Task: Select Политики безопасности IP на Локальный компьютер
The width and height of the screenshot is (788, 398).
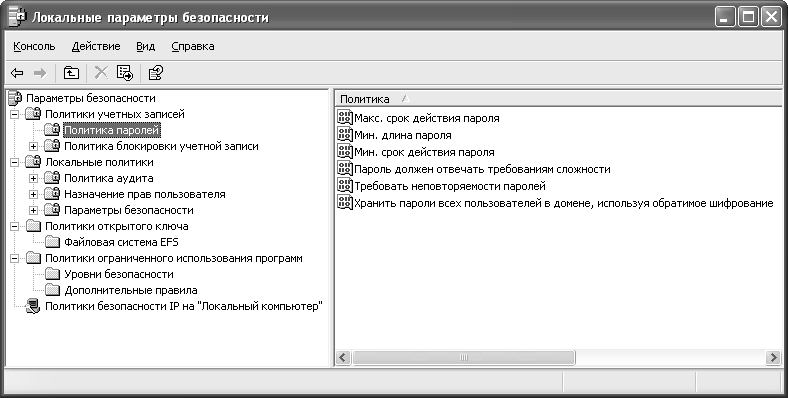Action: (184, 306)
